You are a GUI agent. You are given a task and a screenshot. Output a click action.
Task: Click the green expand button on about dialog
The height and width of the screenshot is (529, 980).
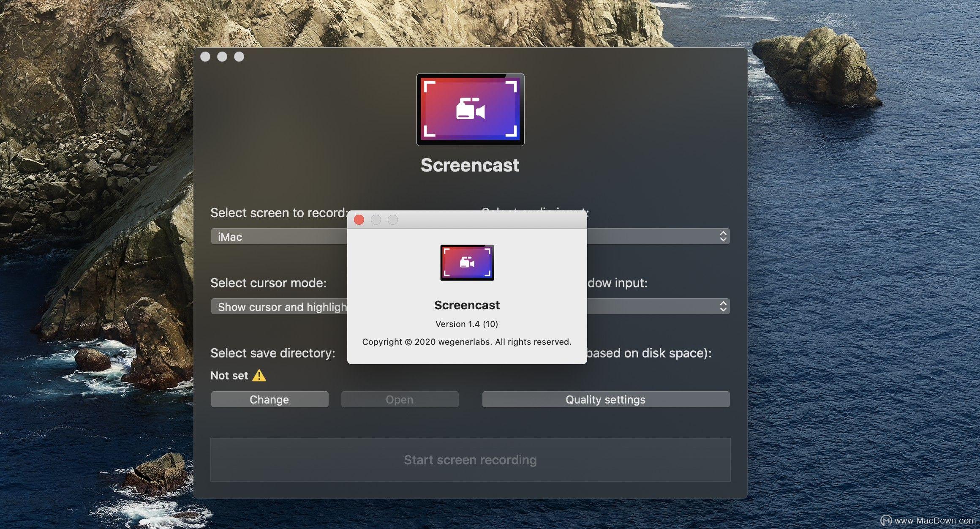click(391, 219)
